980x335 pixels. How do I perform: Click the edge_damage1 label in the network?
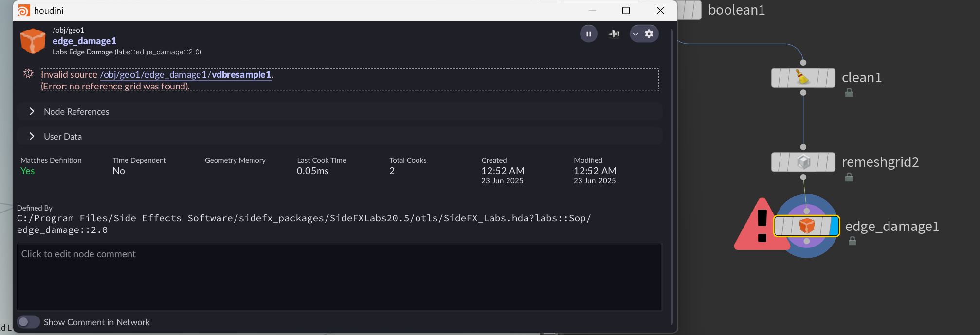click(892, 226)
